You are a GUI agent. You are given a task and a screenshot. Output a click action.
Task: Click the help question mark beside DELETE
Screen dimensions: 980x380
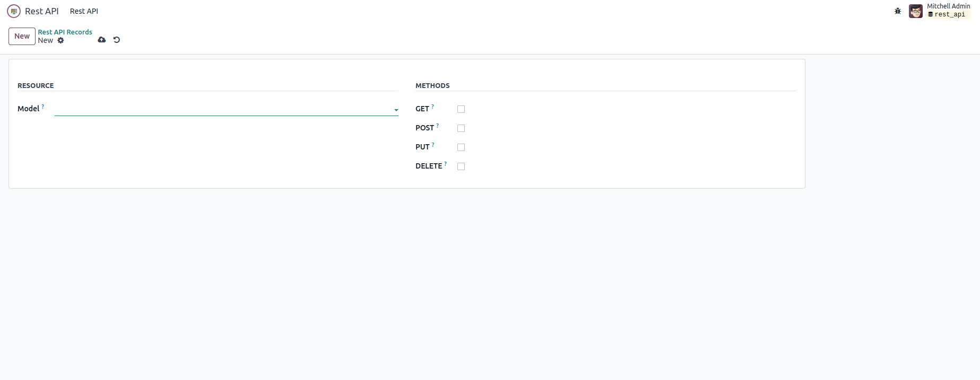coord(446,164)
